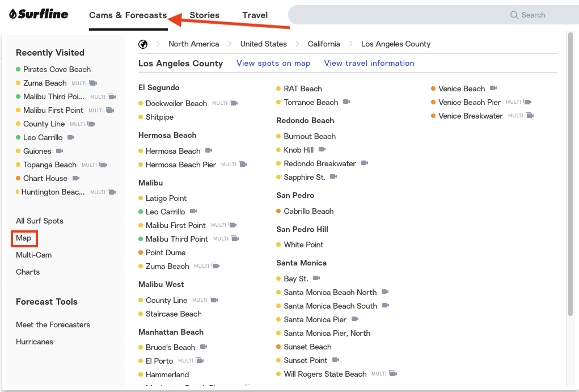Click camera icon beside Santa Monica Beach North
579x392 pixels.
click(385, 292)
